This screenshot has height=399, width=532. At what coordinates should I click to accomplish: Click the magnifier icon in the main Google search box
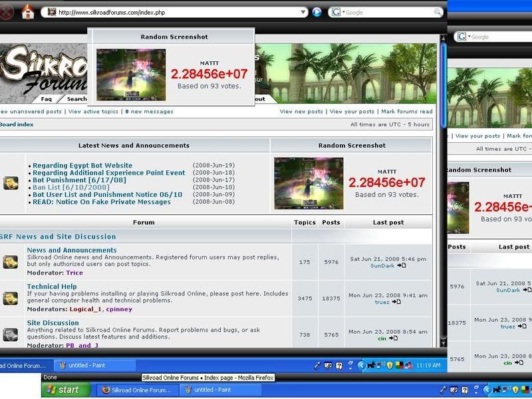pyautogui.click(x=438, y=12)
